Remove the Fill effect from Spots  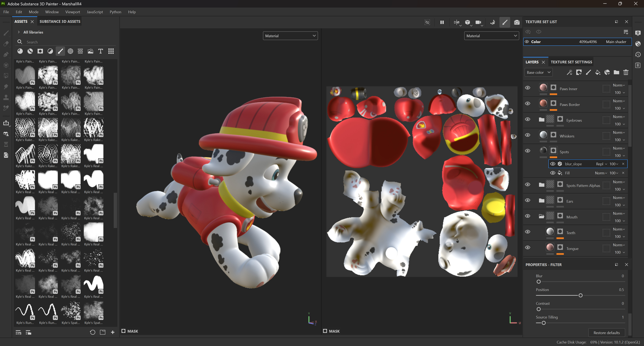tap(623, 173)
